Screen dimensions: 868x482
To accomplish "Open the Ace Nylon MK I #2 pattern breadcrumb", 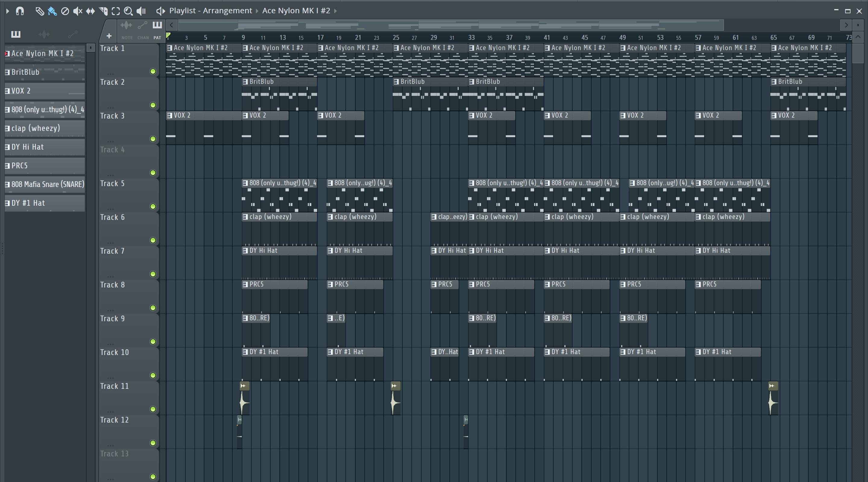I will 296,11.
